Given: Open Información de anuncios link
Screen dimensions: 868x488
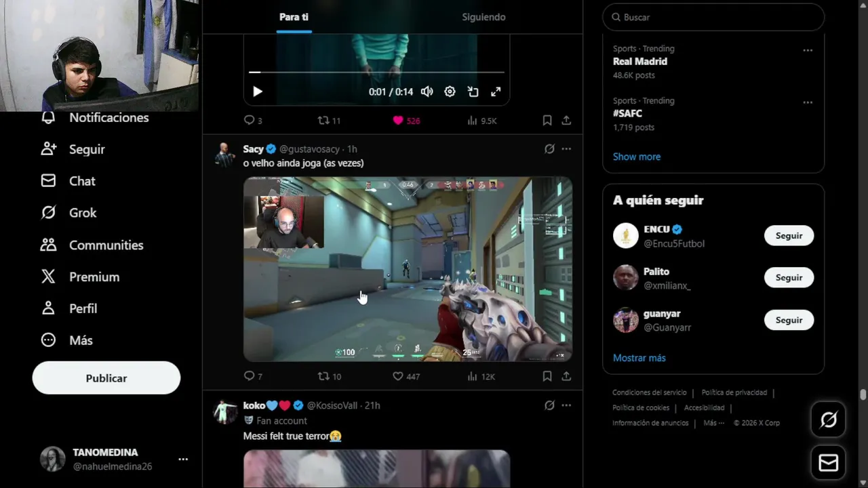Looking at the screenshot, I should tap(650, 423).
